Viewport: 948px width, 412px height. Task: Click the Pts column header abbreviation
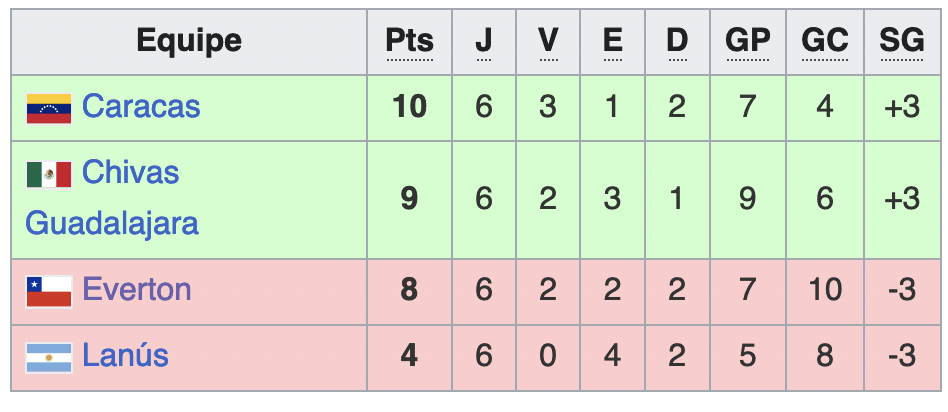pos(409,41)
